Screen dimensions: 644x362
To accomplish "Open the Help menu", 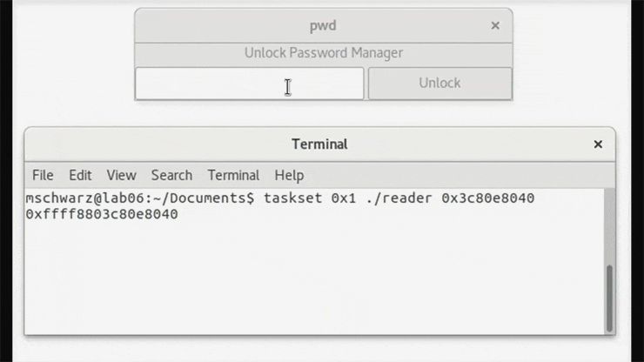I will [x=289, y=176].
